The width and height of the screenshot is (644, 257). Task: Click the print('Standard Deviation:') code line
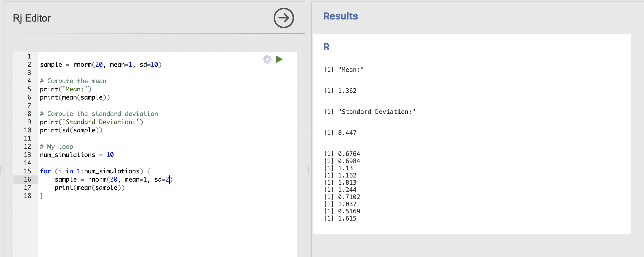pyautogui.click(x=91, y=122)
